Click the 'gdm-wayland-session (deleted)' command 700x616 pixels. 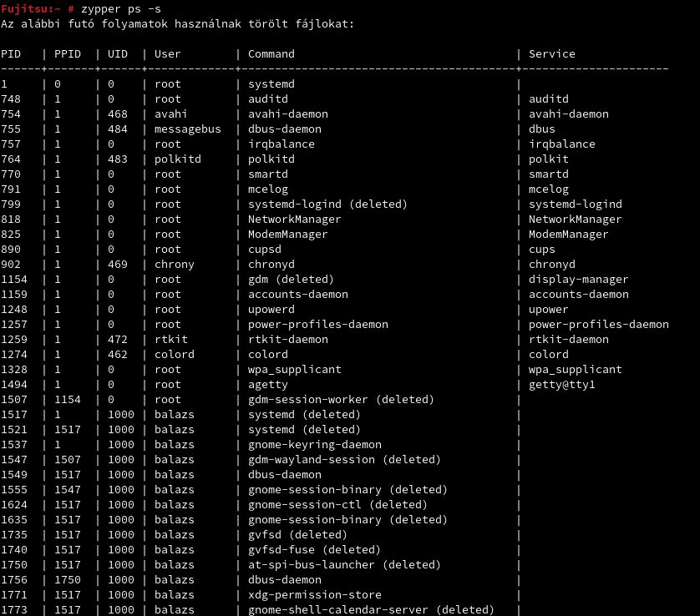344,459
